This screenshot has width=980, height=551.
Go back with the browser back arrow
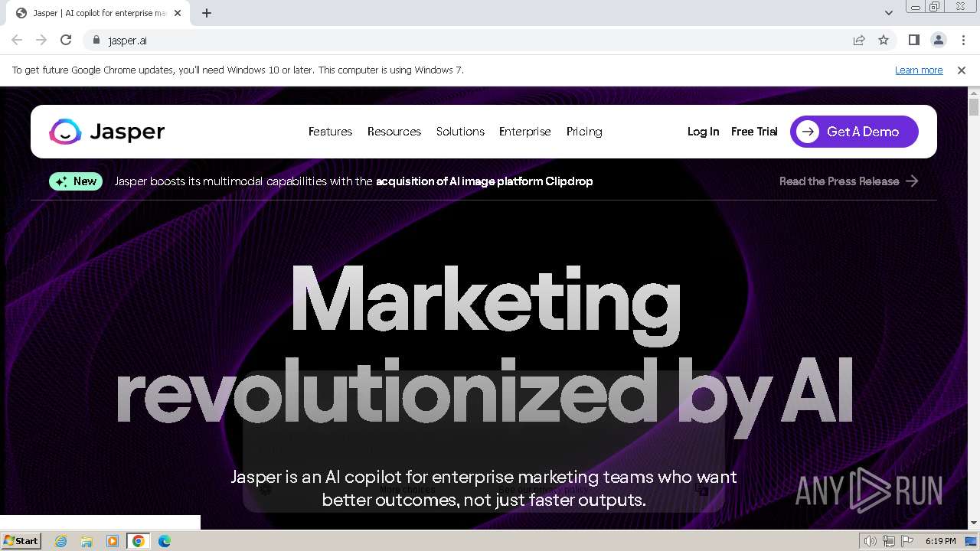coord(17,41)
